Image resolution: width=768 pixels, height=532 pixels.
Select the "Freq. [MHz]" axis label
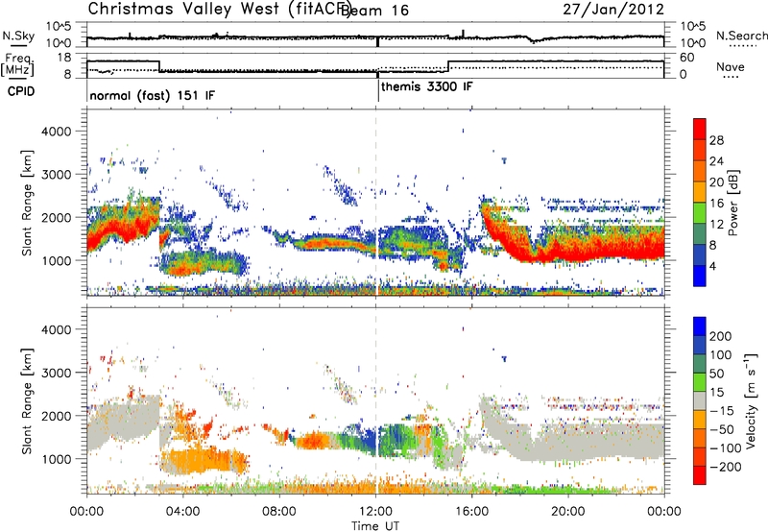[x=17, y=65]
